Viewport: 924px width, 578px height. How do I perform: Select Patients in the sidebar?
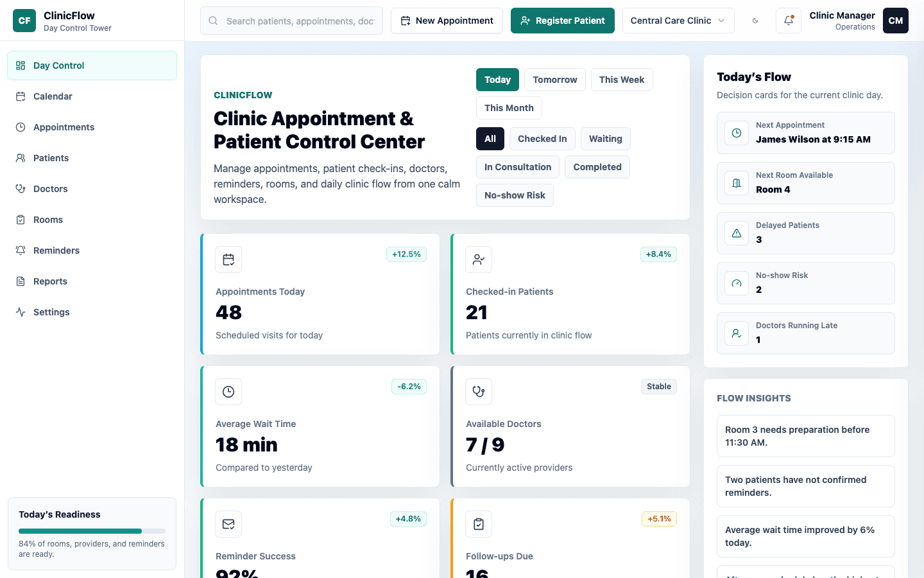tap(92, 158)
